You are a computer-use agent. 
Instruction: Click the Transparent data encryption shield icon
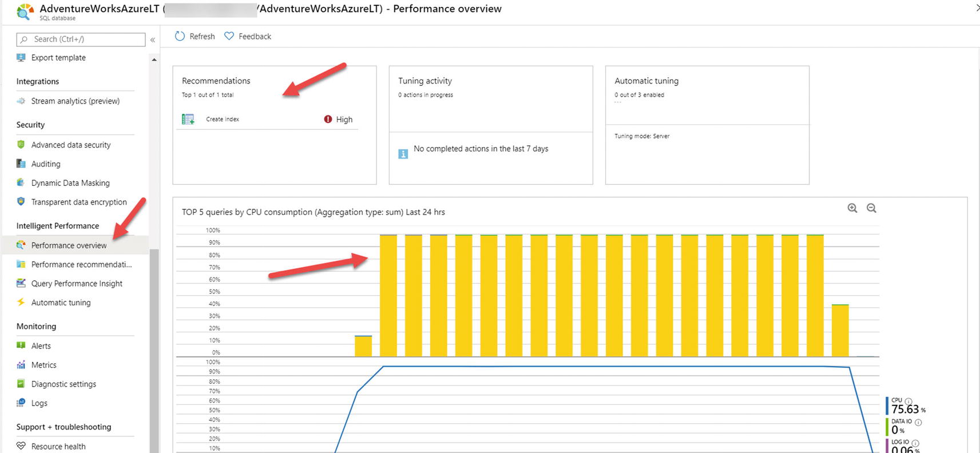(21, 201)
